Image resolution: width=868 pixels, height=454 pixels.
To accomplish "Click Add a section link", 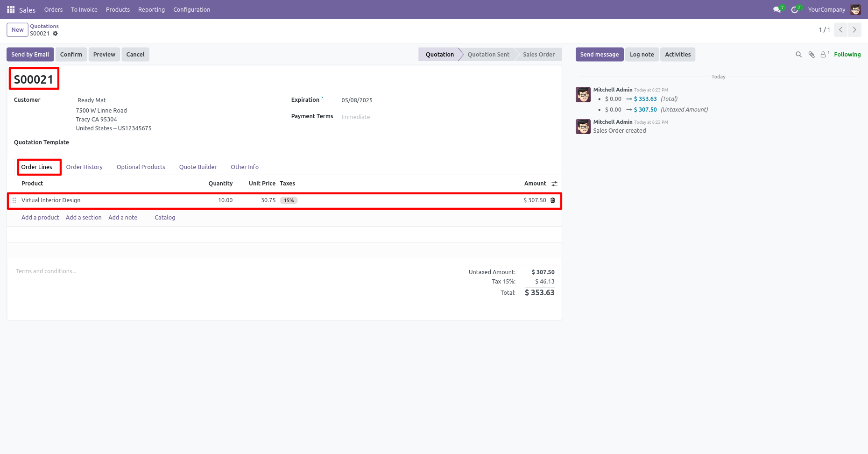I will click(84, 218).
